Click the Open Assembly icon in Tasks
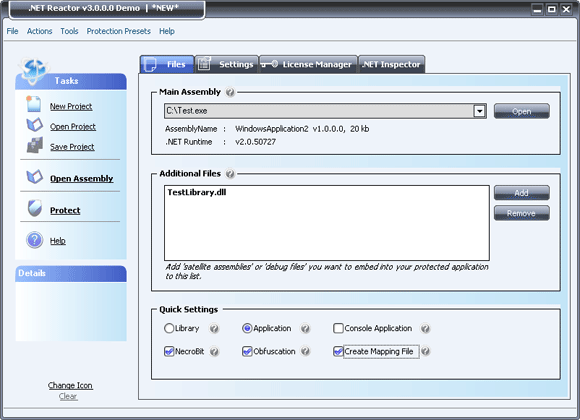The image size is (580, 420). [34, 177]
